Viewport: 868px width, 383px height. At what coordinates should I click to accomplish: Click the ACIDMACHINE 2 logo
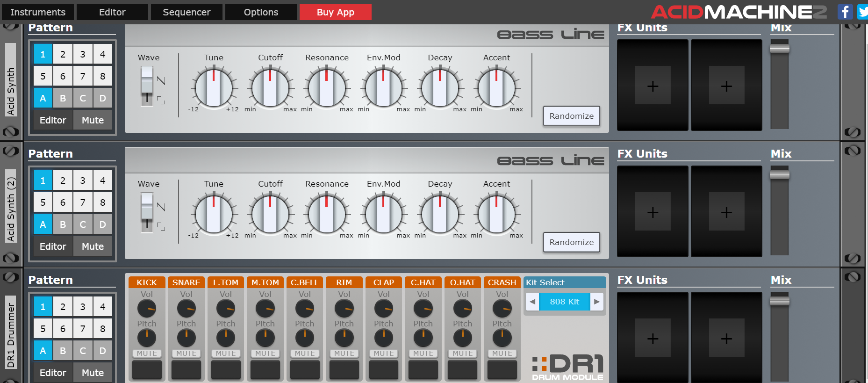tap(739, 12)
